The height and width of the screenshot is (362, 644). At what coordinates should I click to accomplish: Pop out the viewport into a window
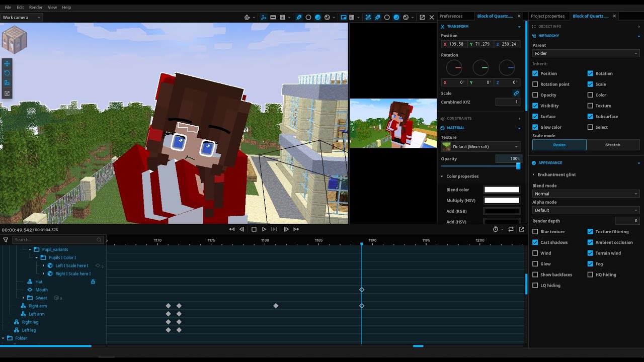[422, 17]
